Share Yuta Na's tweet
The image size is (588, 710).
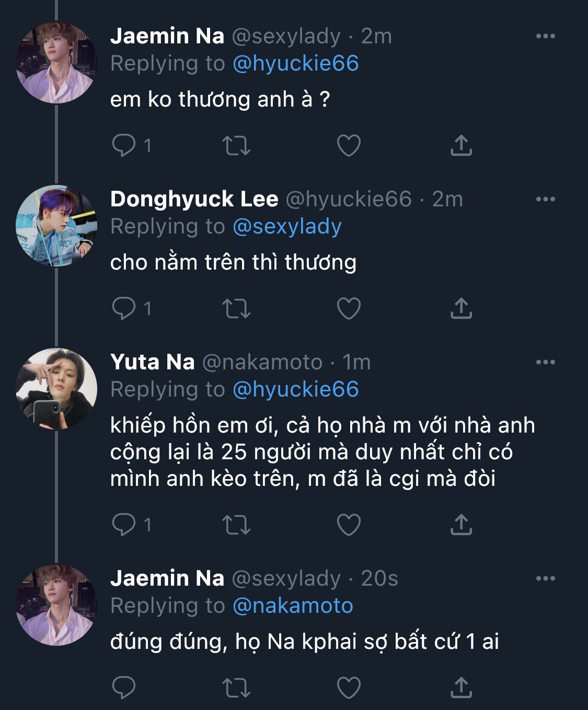tap(461, 525)
